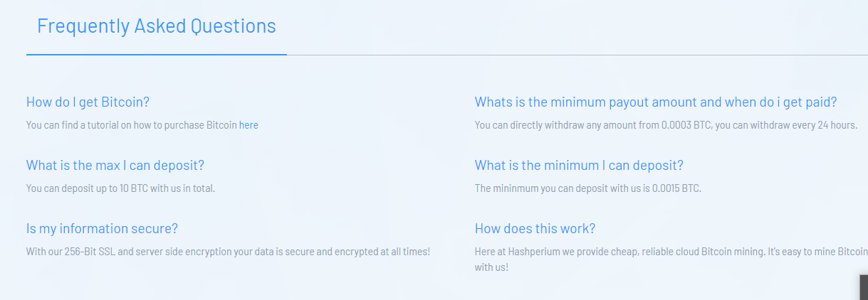Click the word 'Hashperium' in the answer
868x300 pixels.
click(537, 252)
